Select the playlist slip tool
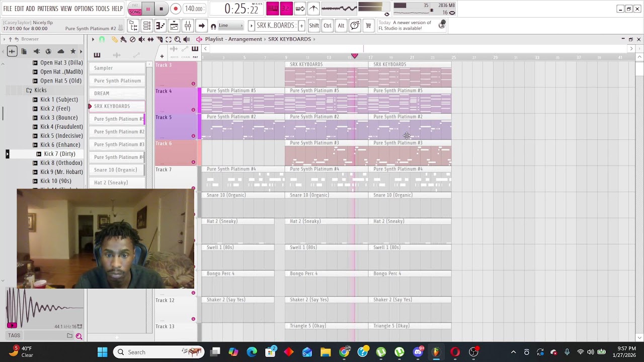 pyautogui.click(x=150, y=39)
